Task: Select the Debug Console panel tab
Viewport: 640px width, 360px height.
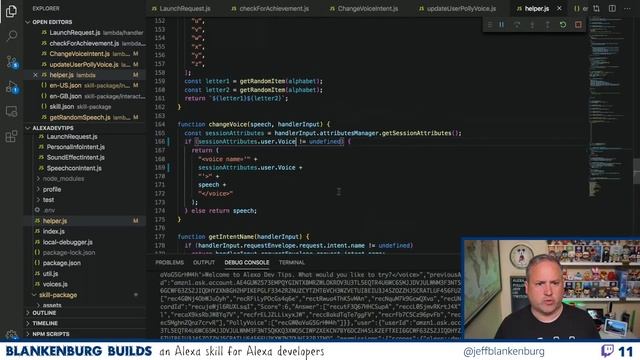Action: click(x=247, y=262)
